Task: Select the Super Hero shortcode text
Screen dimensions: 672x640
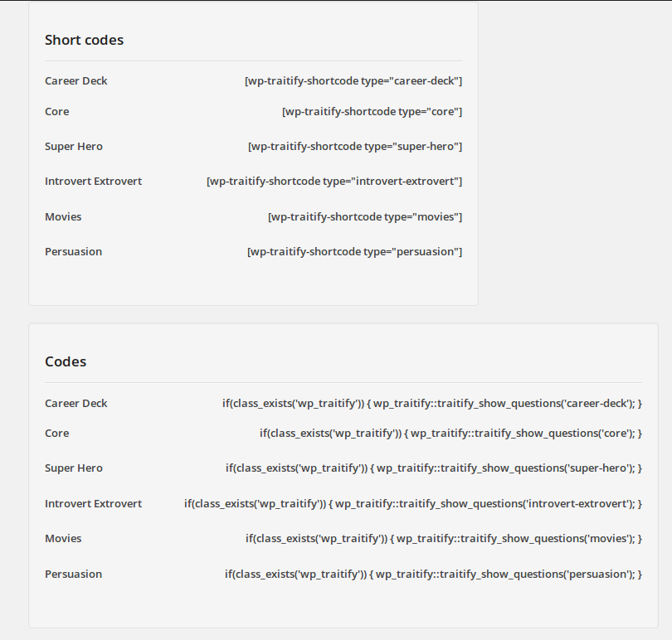Action: (355, 147)
